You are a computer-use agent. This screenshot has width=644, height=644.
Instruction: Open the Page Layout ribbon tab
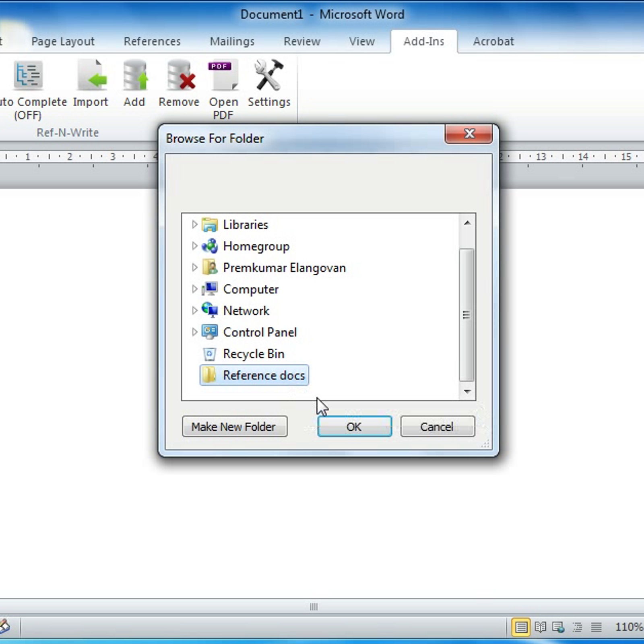pos(63,41)
